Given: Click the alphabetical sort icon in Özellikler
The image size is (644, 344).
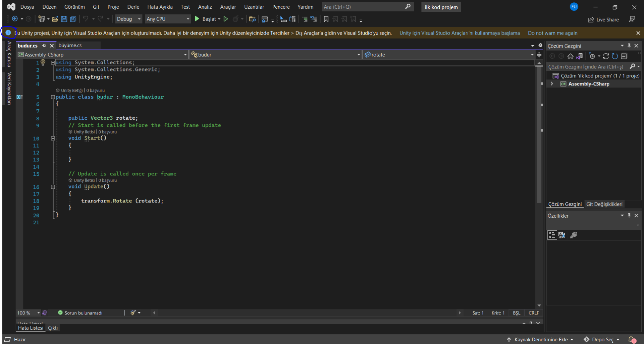Looking at the screenshot, I should (561, 235).
